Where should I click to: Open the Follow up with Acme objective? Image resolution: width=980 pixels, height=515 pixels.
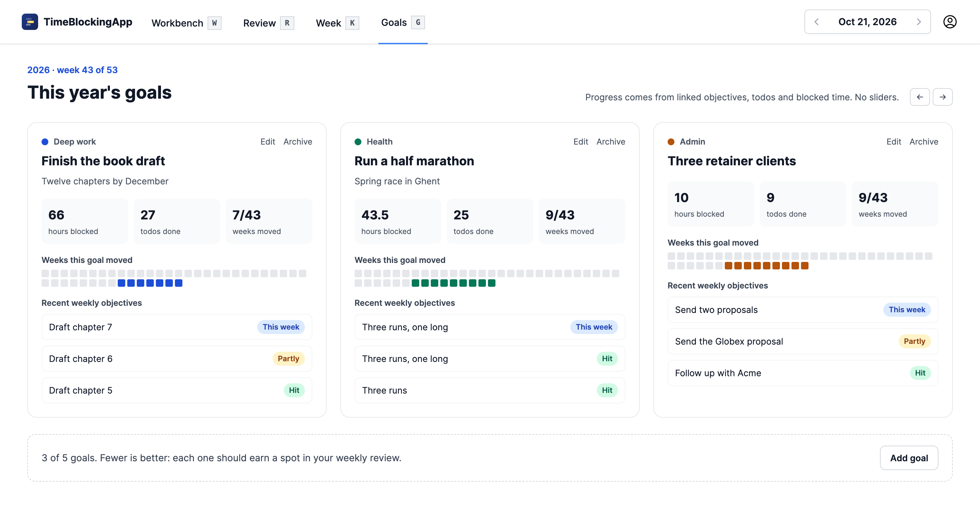pos(803,373)
